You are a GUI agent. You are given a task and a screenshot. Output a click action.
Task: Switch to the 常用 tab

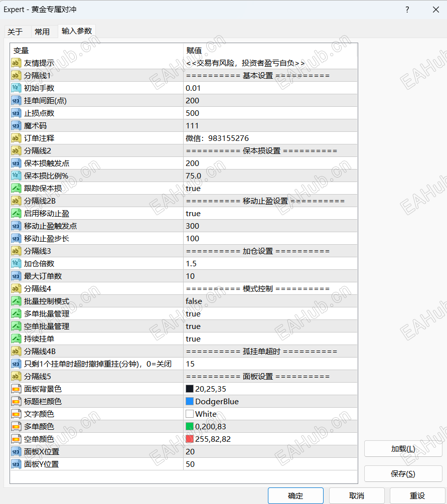tap(44, 31)
